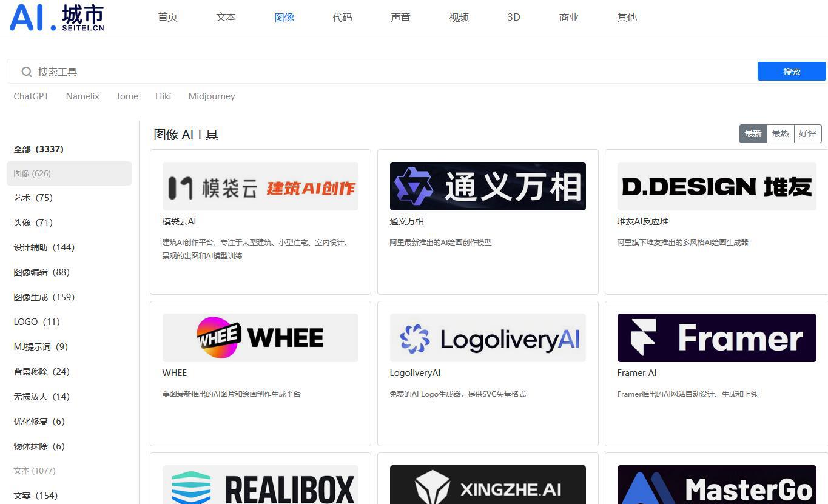Open the 通义万相 banner image
This screenshot has height=504, width=828.
[488, 186]
